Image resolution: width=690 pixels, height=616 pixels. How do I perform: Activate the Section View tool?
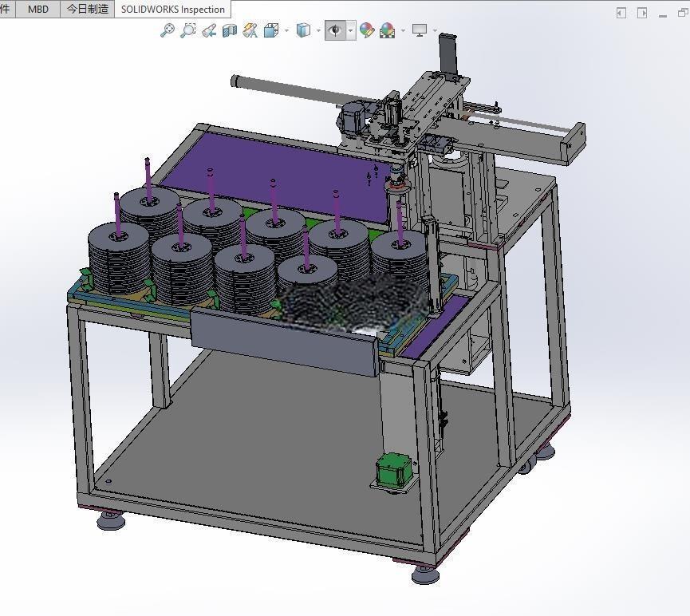(x=230, y=30)
